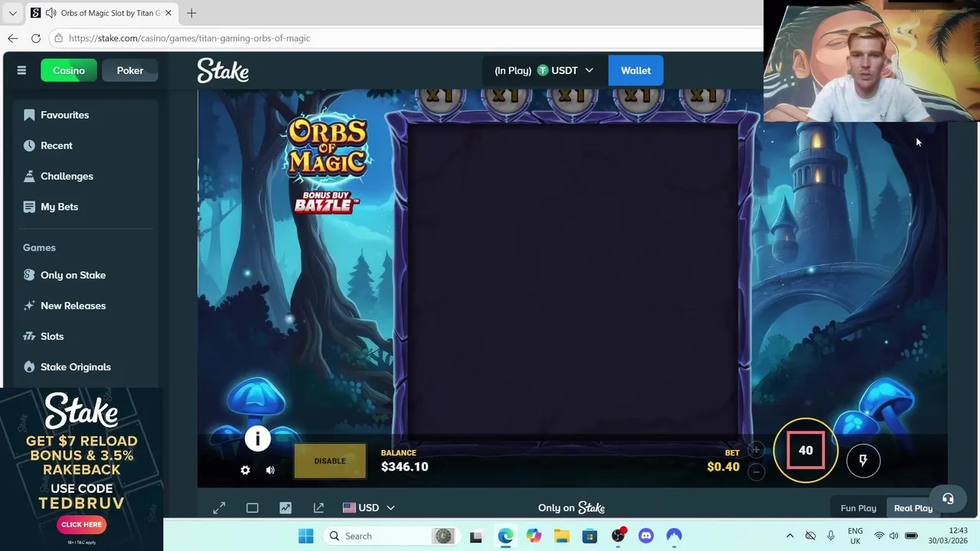The height and width of the screenshot is (551, 980).
Task: Open the Wallet
Action: [x=635, y=70]
